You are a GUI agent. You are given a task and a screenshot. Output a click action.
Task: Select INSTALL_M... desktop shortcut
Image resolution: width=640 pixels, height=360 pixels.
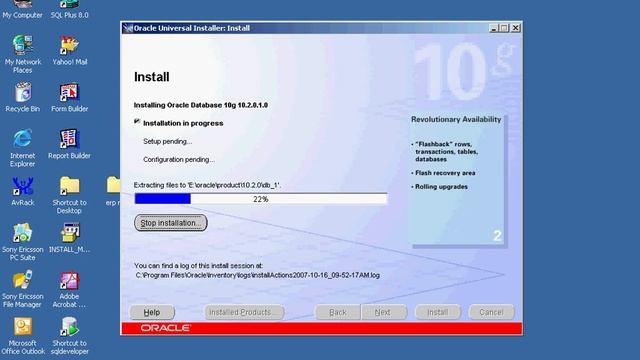(x=69, y=238)
